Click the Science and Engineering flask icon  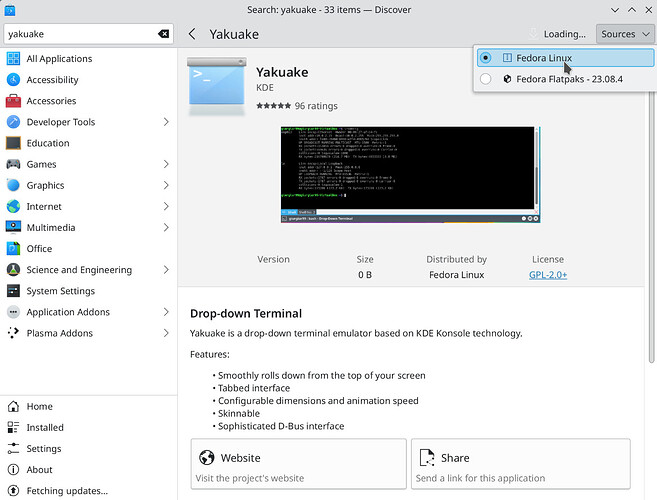point(13,269)
